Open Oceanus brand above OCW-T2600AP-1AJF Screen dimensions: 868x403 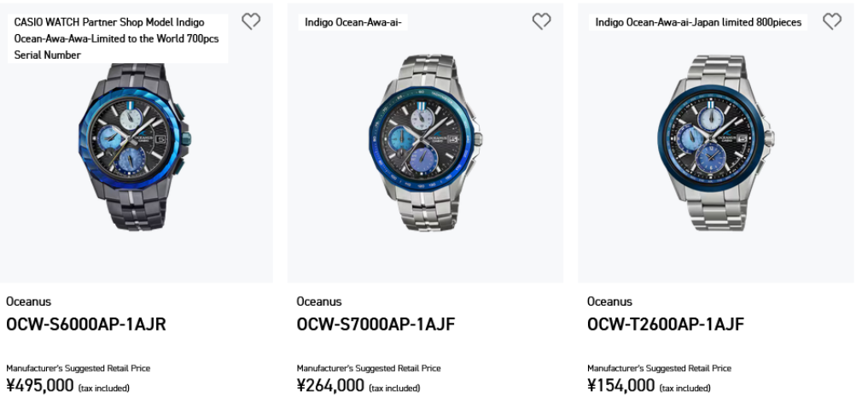click(x=609, y=301)
